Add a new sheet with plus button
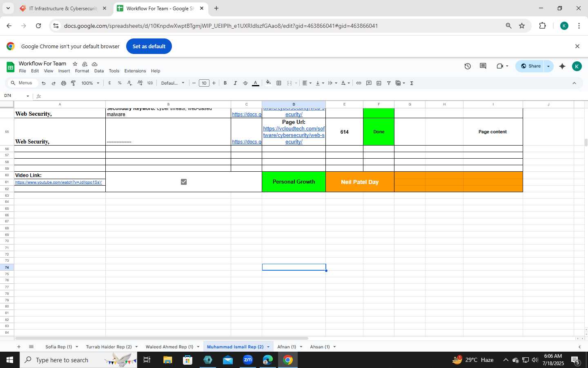The image size is (588, 368). pos(19,347)
